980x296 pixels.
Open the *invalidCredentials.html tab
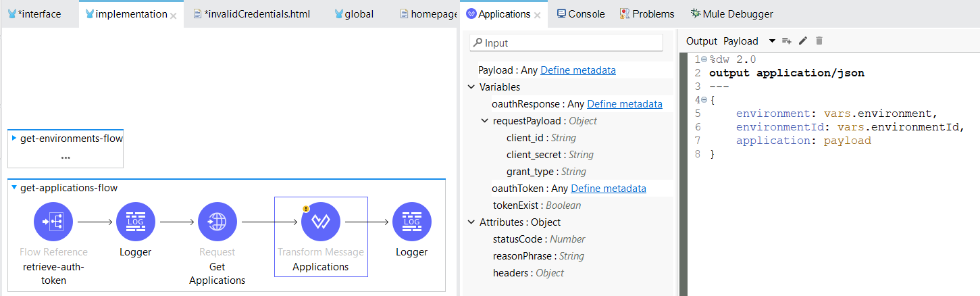tap(251, 14)
